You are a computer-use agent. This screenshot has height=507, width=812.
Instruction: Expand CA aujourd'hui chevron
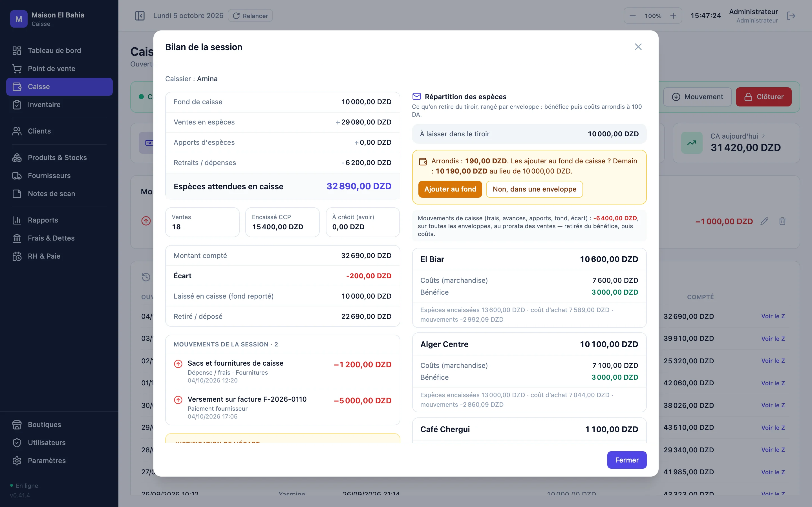coord(763,136)
